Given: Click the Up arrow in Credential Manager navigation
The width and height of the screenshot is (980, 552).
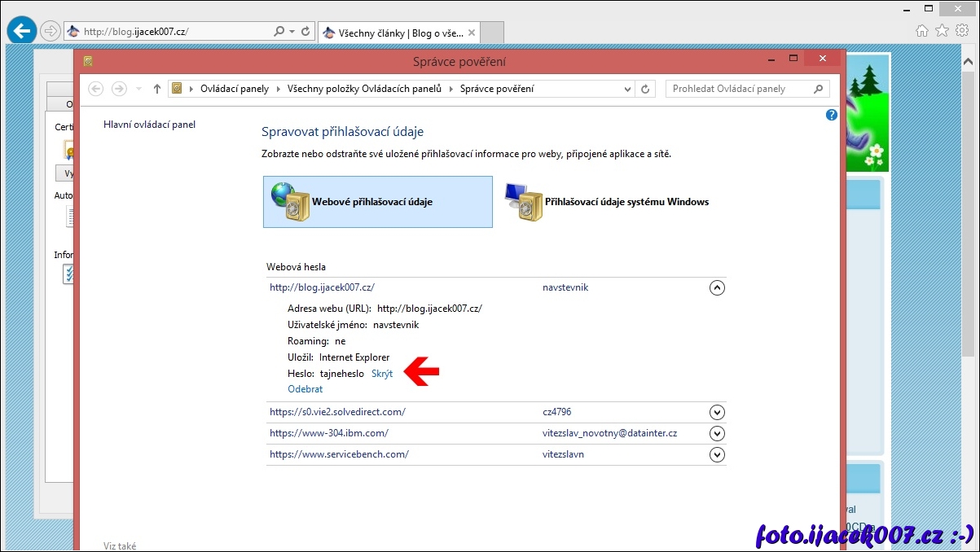Looking at the screenshot, I should (x=157, y=89).
